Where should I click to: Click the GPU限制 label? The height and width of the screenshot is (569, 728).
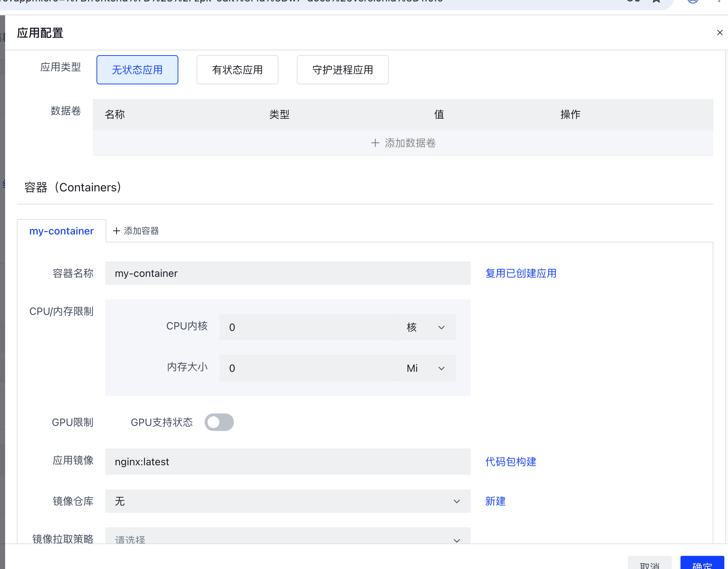point(73,422)
